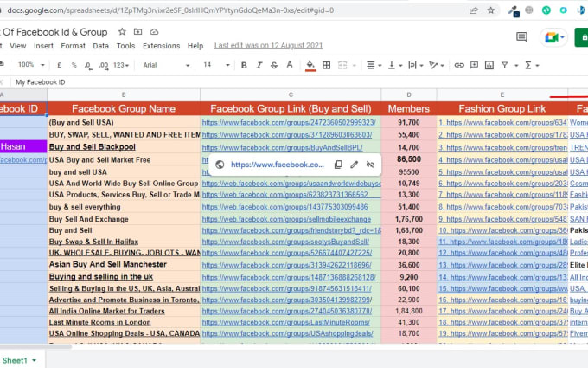Remove link with the unlink icon

[x=370, y=165]
